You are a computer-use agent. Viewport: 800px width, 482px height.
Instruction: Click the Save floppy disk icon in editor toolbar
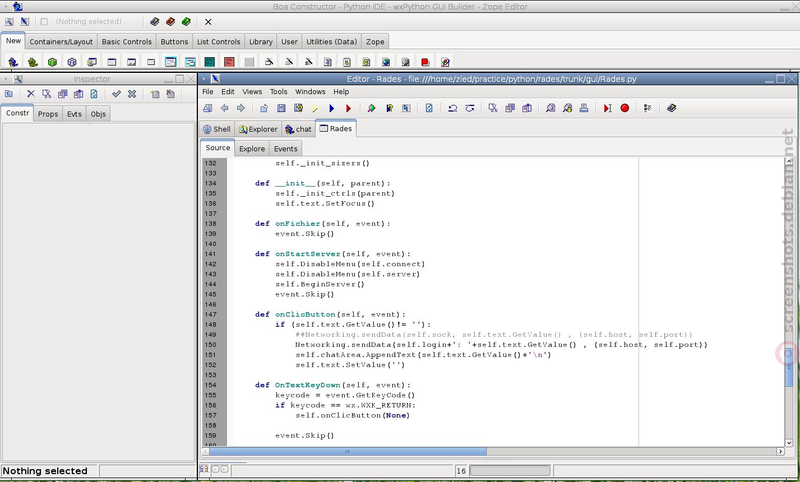281,108
